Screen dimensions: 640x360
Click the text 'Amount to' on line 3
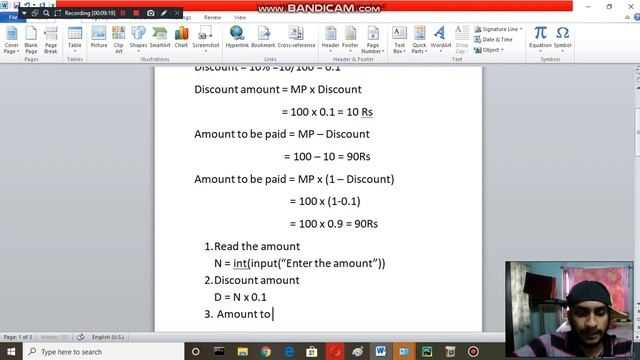pyautogui.click(x=243, y=314)
